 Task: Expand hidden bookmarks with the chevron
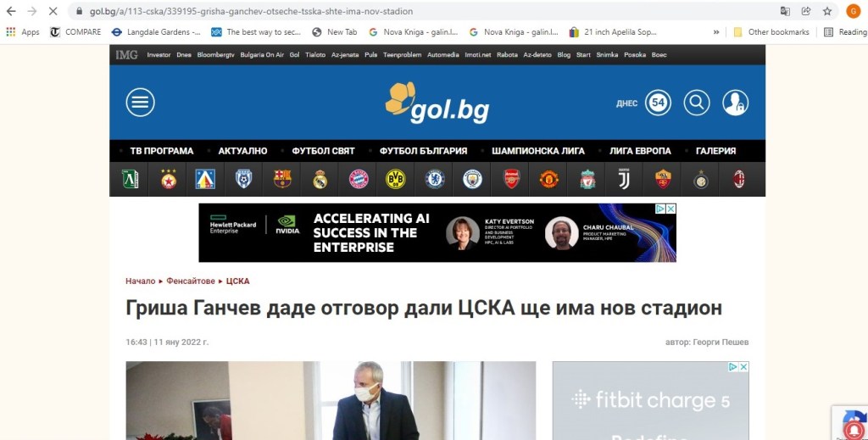pos(716,32)
